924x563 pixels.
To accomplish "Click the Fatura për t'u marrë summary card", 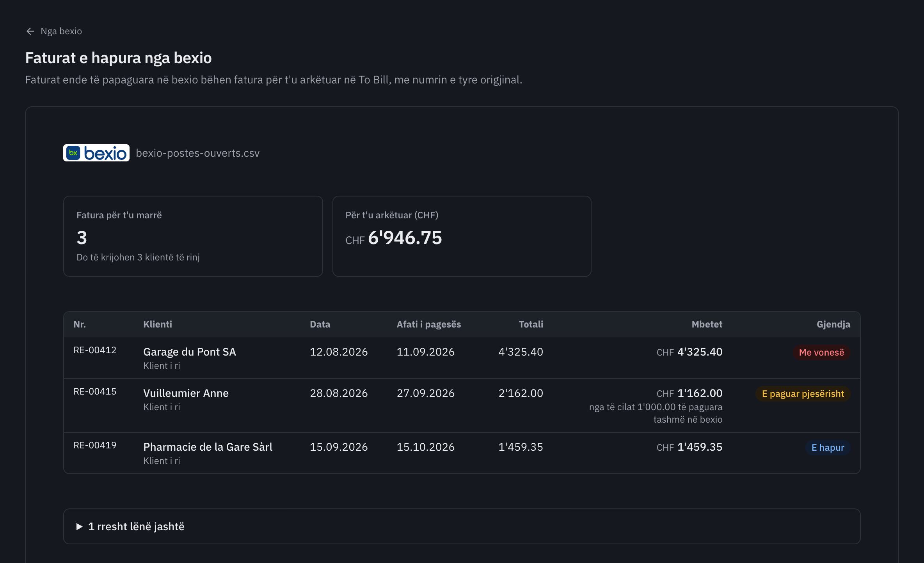I will [193, 236].
